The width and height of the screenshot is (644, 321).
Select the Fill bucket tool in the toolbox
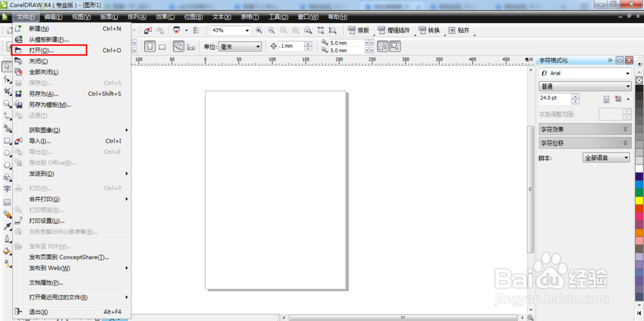pos(7,251)
